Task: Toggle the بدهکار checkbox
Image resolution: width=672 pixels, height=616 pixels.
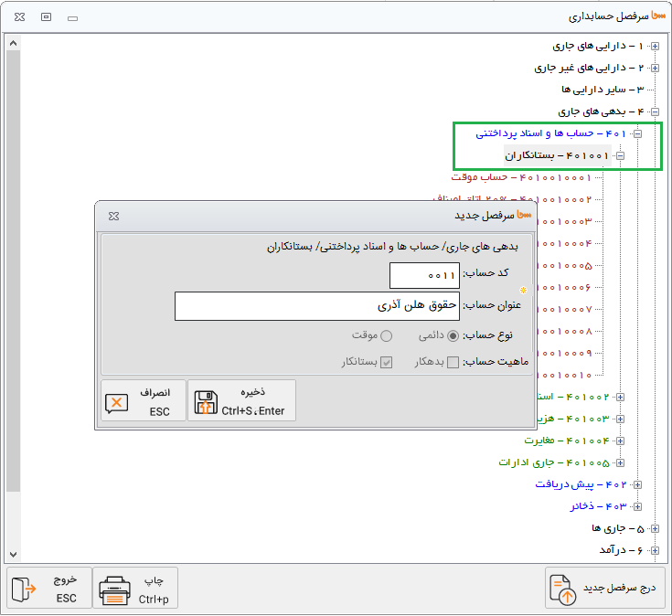Action: [453, 363]
